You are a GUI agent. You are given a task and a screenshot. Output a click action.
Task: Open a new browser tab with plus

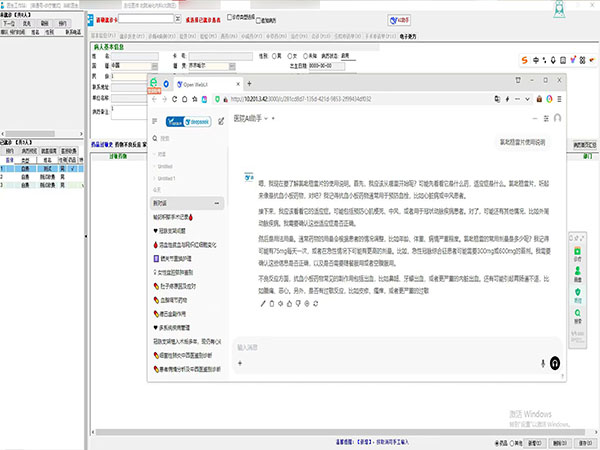[x=249, y=83]
